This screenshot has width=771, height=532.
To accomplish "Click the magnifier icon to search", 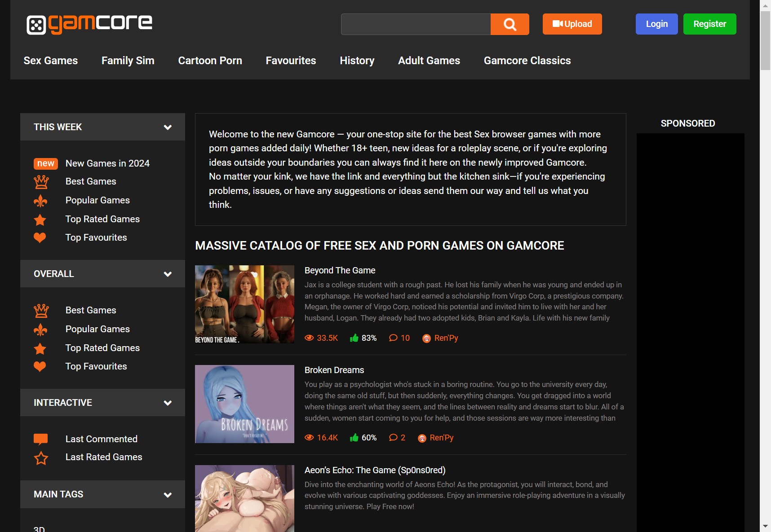I will click(x=510, y=24).
